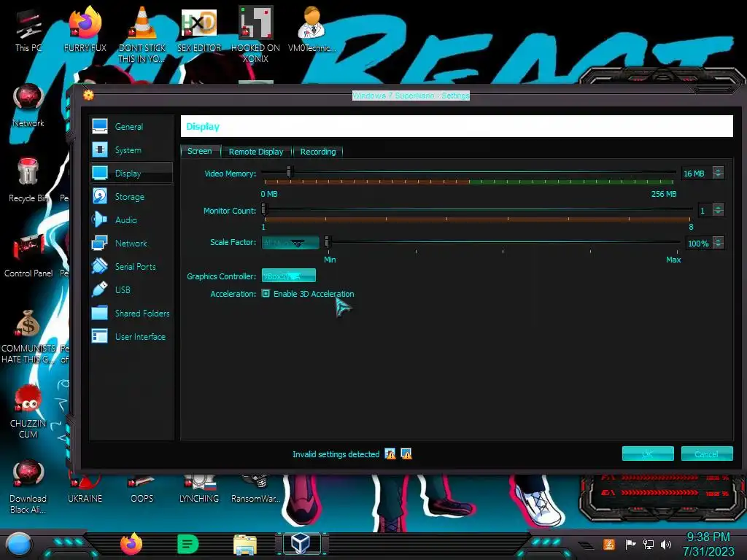Click OK to confirm settings

648,454
